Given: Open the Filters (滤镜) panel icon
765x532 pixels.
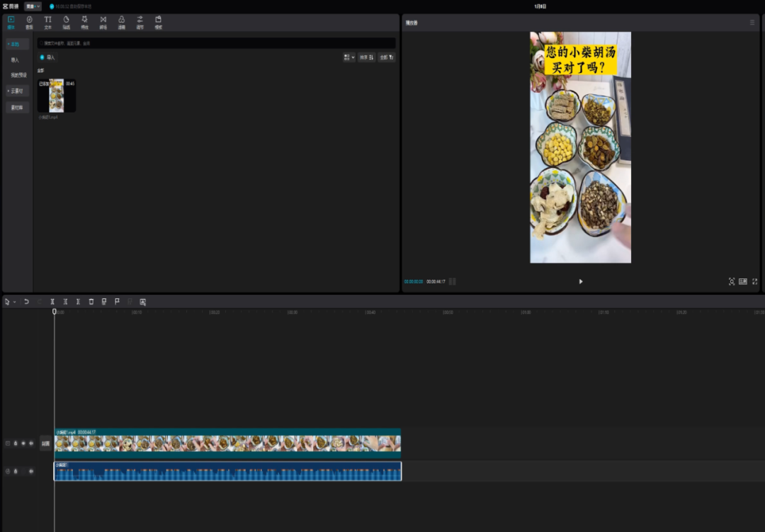Looking at the screenshot, I should [x=121, y=22].
